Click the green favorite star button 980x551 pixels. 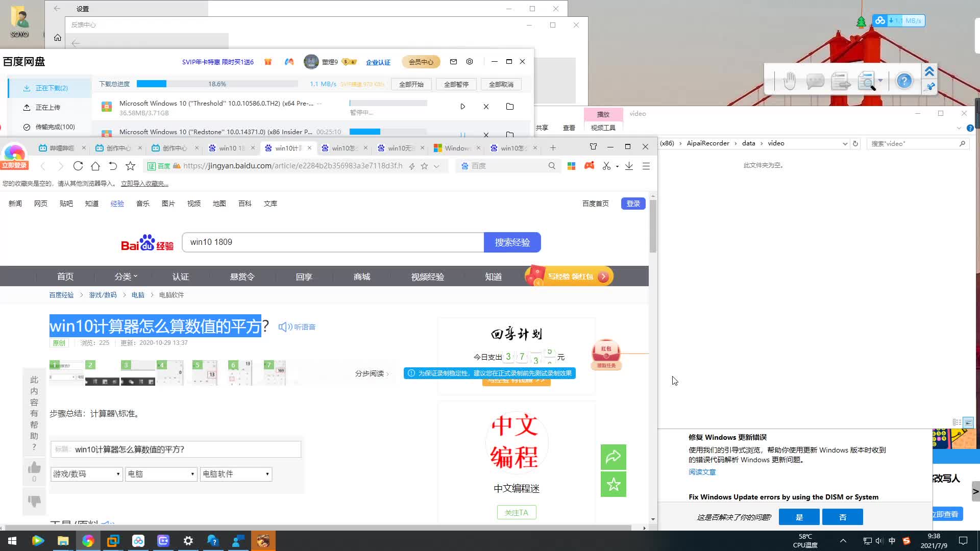pos(614,484)
